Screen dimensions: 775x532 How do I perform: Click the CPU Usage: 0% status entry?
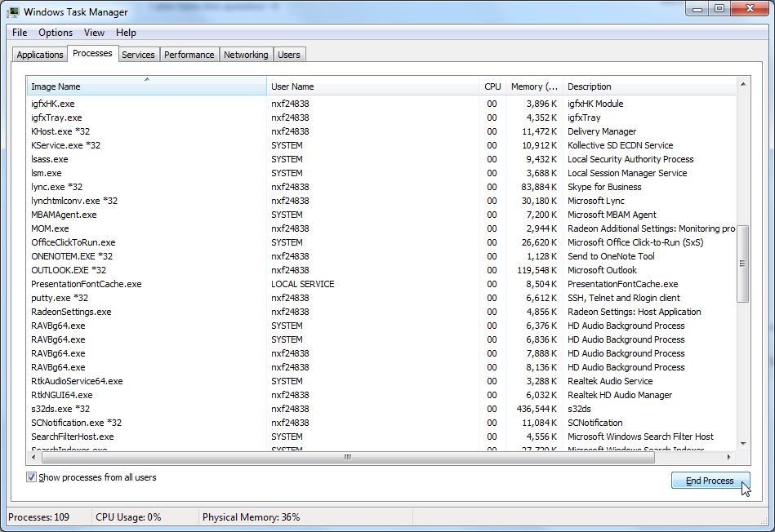pos(128,516)
